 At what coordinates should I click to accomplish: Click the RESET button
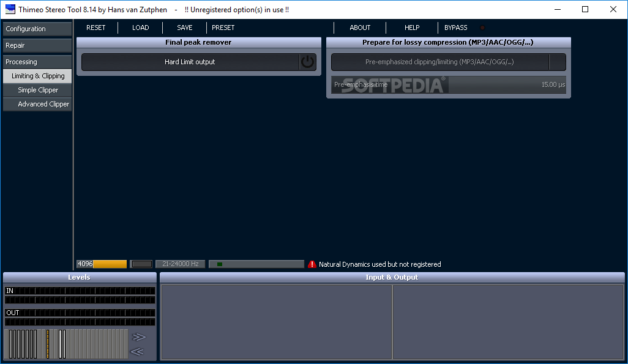(x=96, y=28)
